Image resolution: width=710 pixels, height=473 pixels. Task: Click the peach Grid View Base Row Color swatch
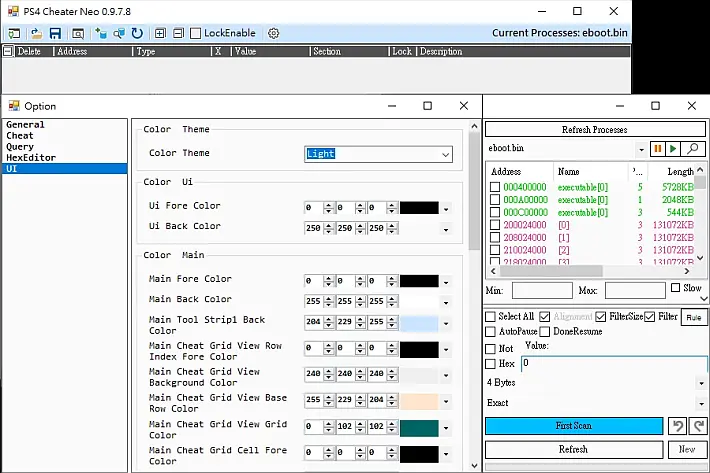pyautogui.click(x=419, y=402)
